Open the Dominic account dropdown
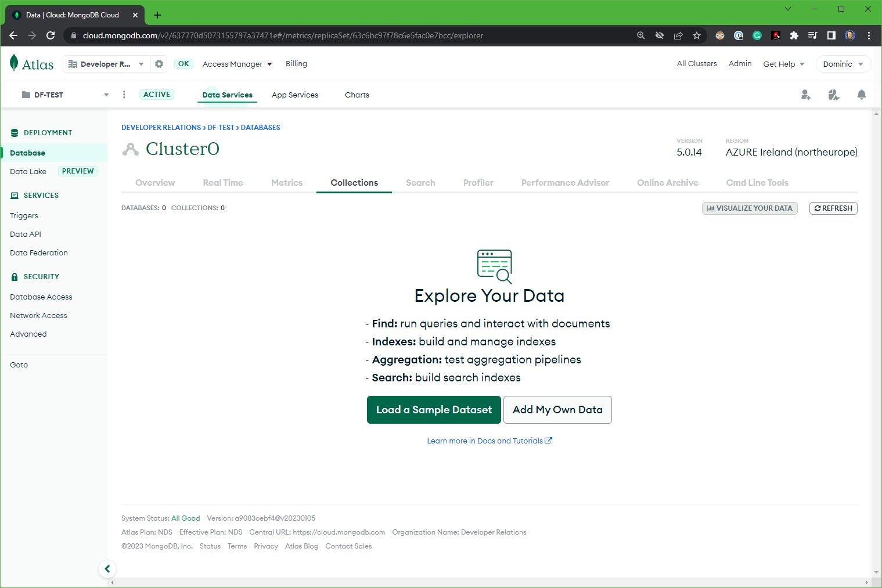The height and width of the screenshot is (588, 882). (x=843, y=64)
